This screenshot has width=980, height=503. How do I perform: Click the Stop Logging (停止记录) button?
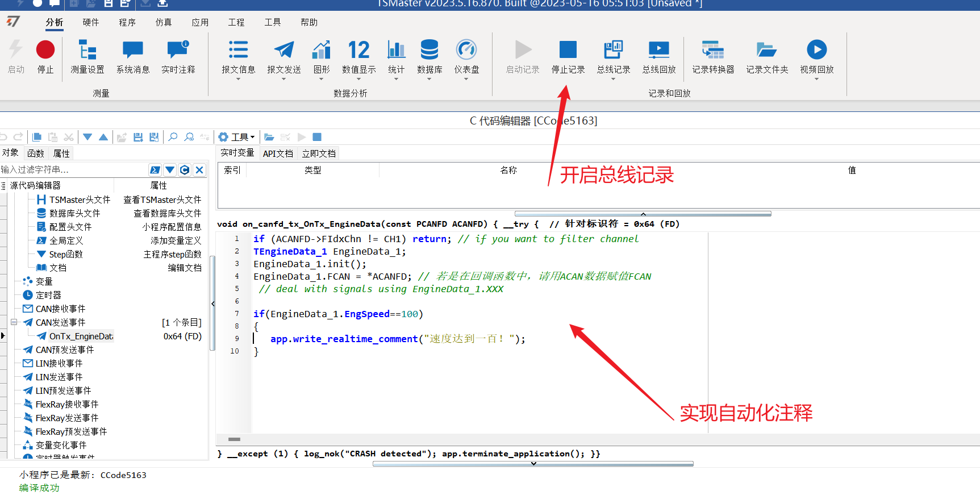click(568, 57)
